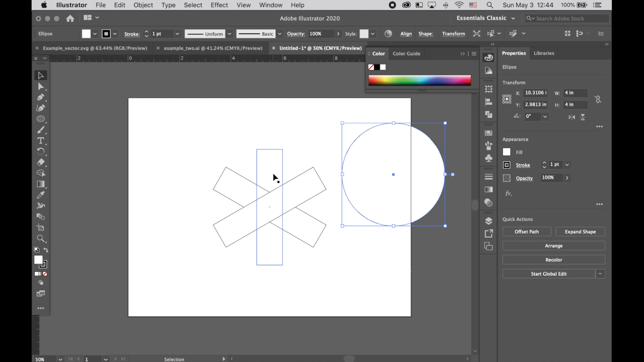Open the rotation angle dropdown
This screenshot has width=644, height=362.
[545, 116]
